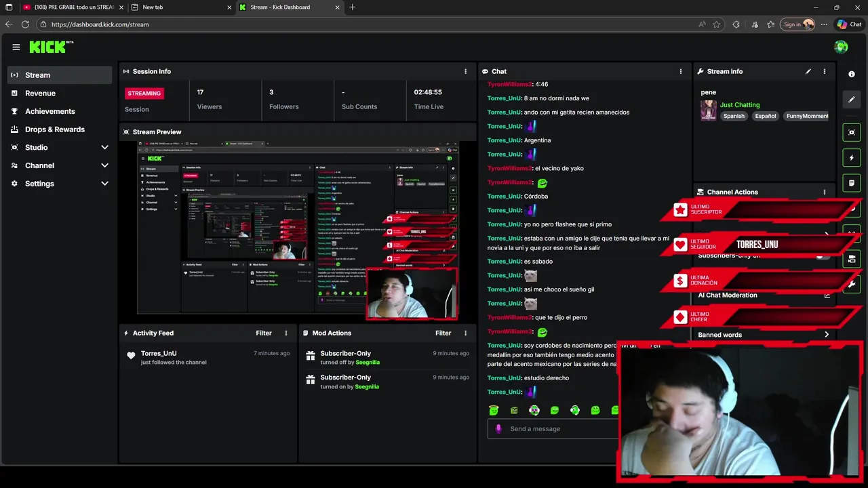Click the Kick logo
The height and width of the screenshot is (488, 868).
coord(51,47)
